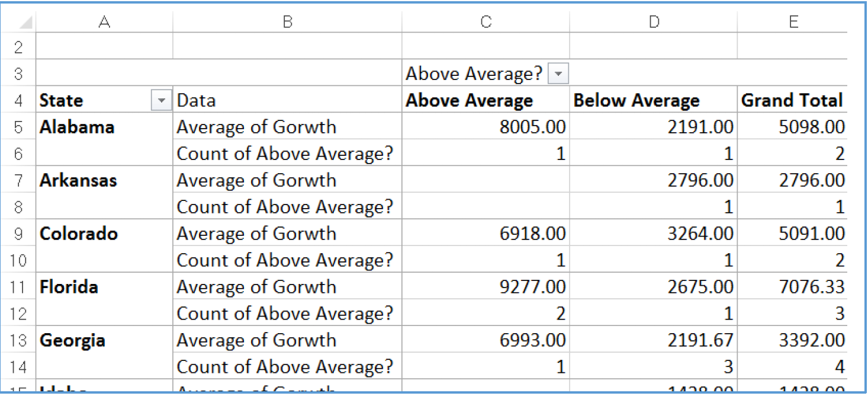Screen dimensions: 868x396
Task: Open the Above Average? field filter dropdown
Action: (559, 73)
